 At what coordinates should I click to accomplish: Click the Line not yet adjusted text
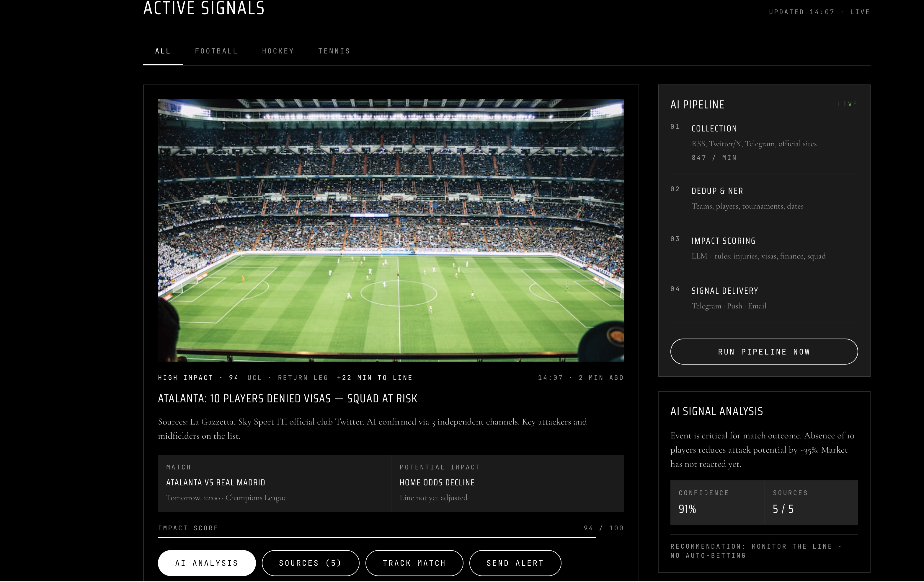tap(434, 498)
